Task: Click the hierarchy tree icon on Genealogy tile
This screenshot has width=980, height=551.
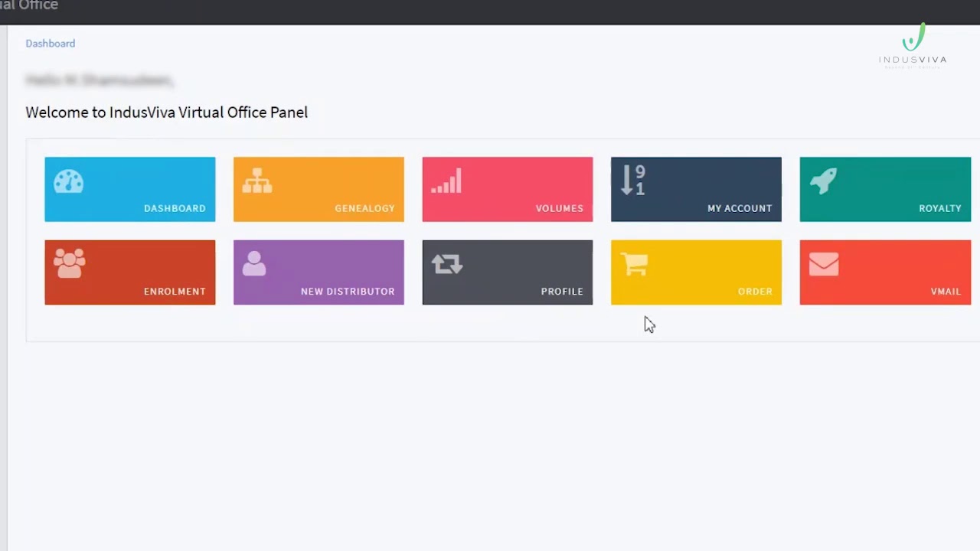Action: pos(257,181)
